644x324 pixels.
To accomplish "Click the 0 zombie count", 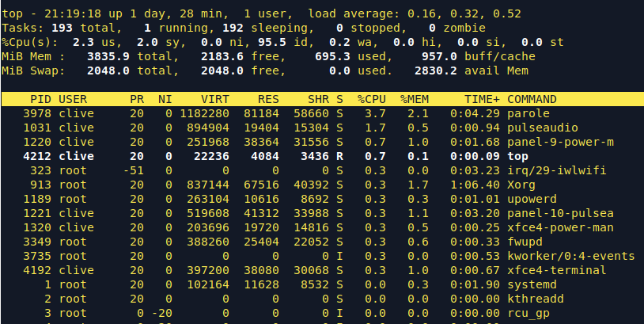I will point(432,29).
